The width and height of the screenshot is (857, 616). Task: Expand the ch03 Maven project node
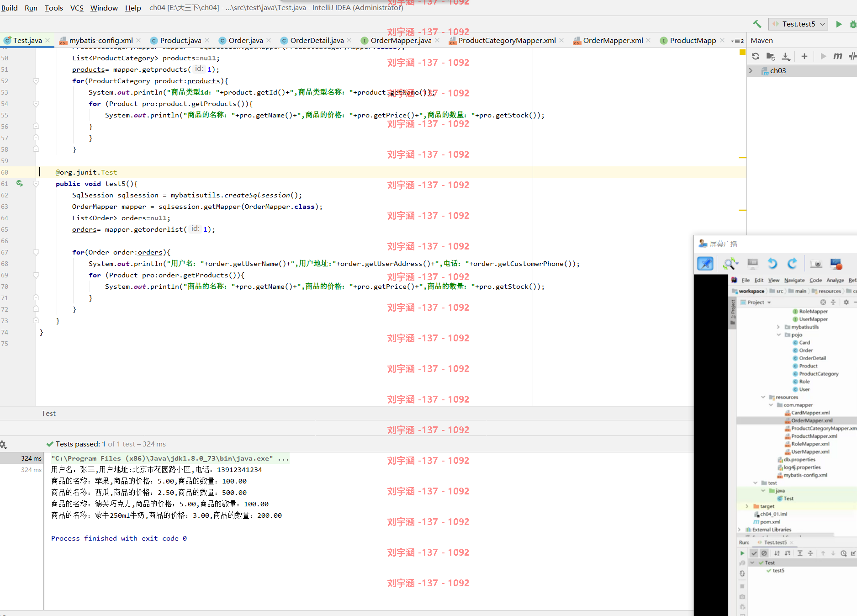751,71
